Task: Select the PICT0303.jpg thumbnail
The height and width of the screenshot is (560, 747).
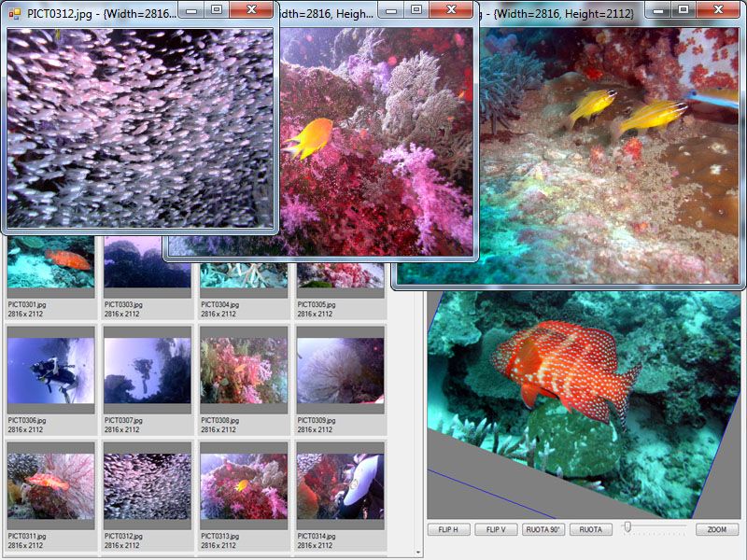Action: 148,262
